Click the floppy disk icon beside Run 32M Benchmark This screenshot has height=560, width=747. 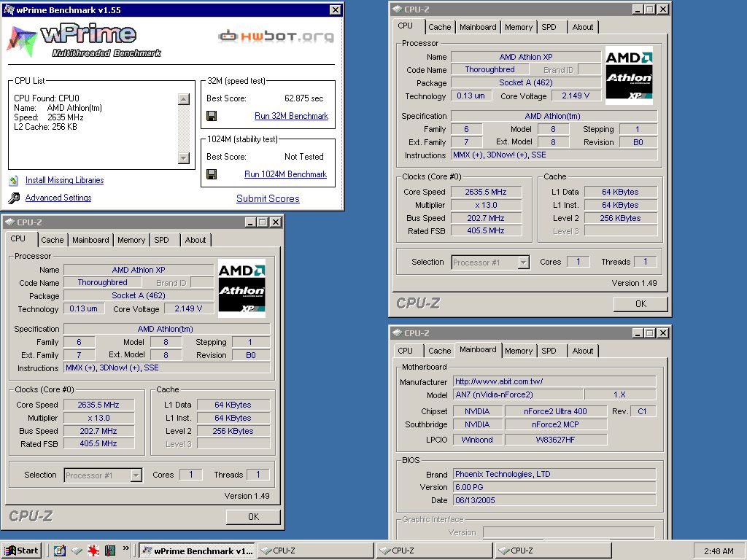tap(212, 116)
